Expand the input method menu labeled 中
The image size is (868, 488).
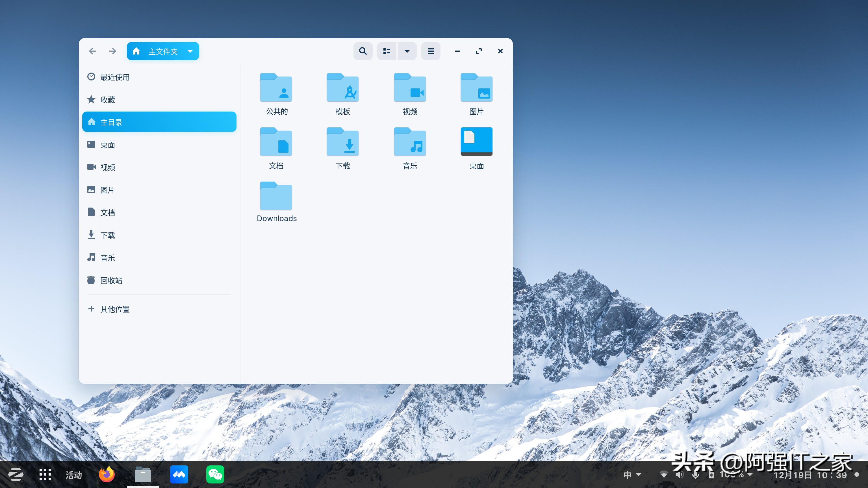point(632,474)
